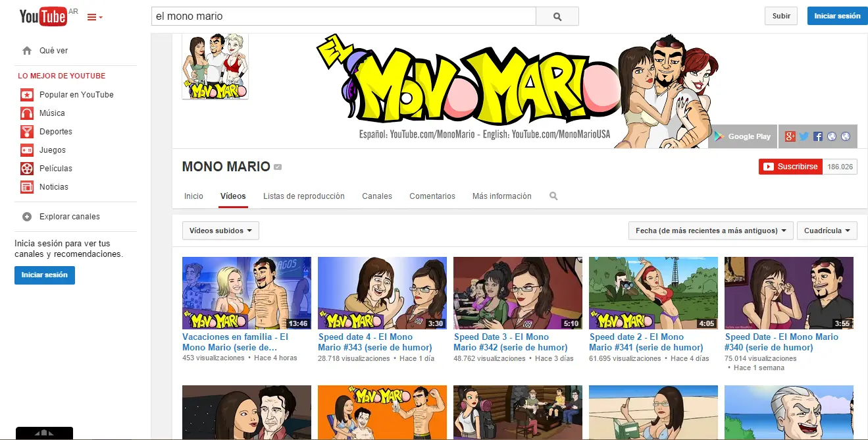Click the '453 visualizaciones' text
This screenshot has height=440, width=868.
[213, 358]
